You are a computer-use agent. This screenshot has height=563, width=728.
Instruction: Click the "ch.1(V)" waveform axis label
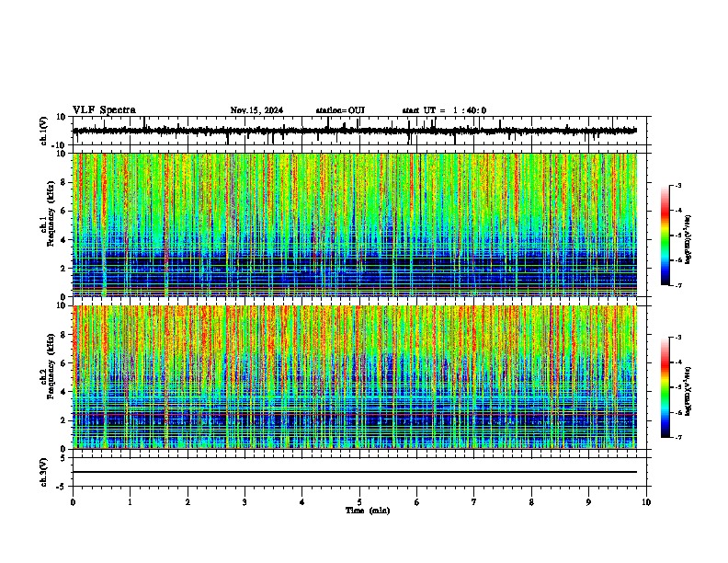click(43, 131)
